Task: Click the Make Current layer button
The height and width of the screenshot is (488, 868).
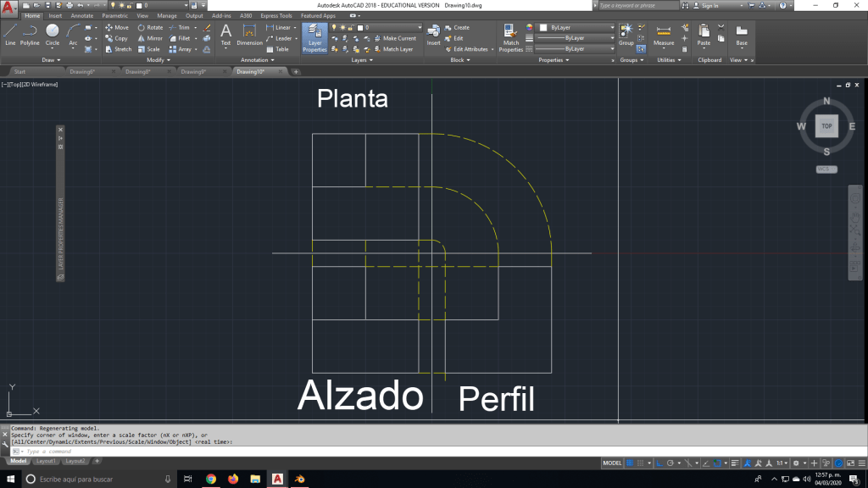Action: [398, 38]
